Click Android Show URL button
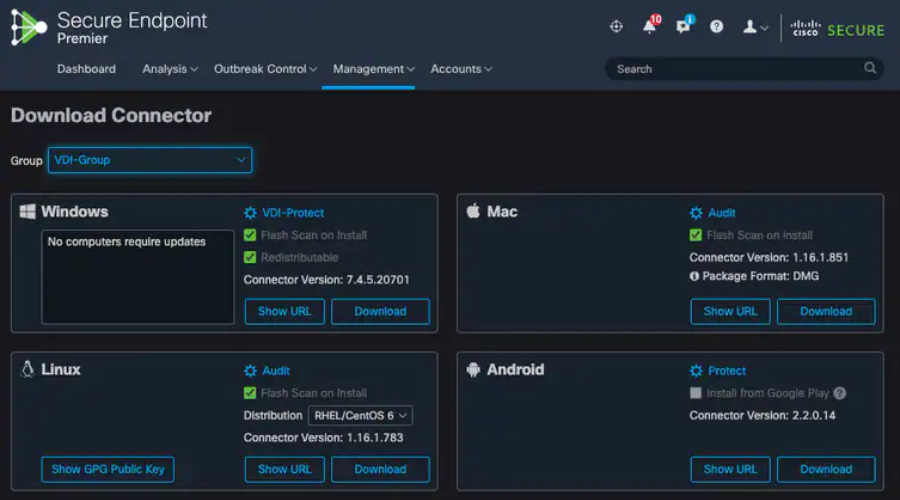This screenshot has width=900, height=500. [x=731, y=469]
